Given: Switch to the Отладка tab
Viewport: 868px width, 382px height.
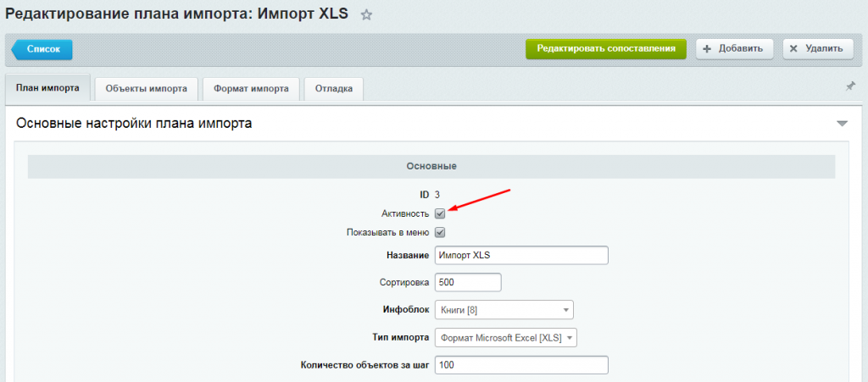Looking at the screenshot, I should coord(334,88).
